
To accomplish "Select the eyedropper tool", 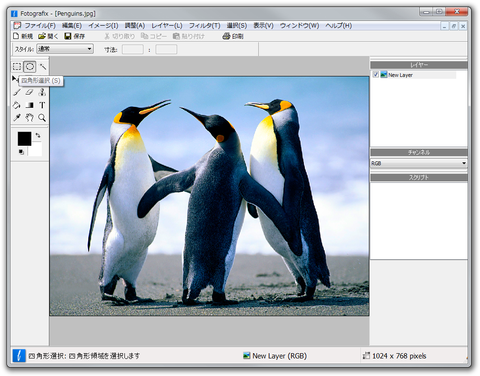I will point(17,117).
